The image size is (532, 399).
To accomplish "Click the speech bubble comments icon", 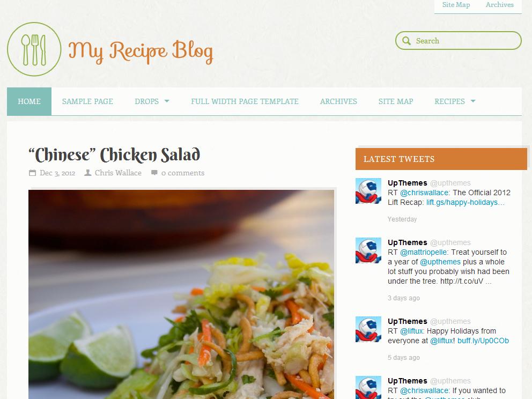I will [154, 172].
